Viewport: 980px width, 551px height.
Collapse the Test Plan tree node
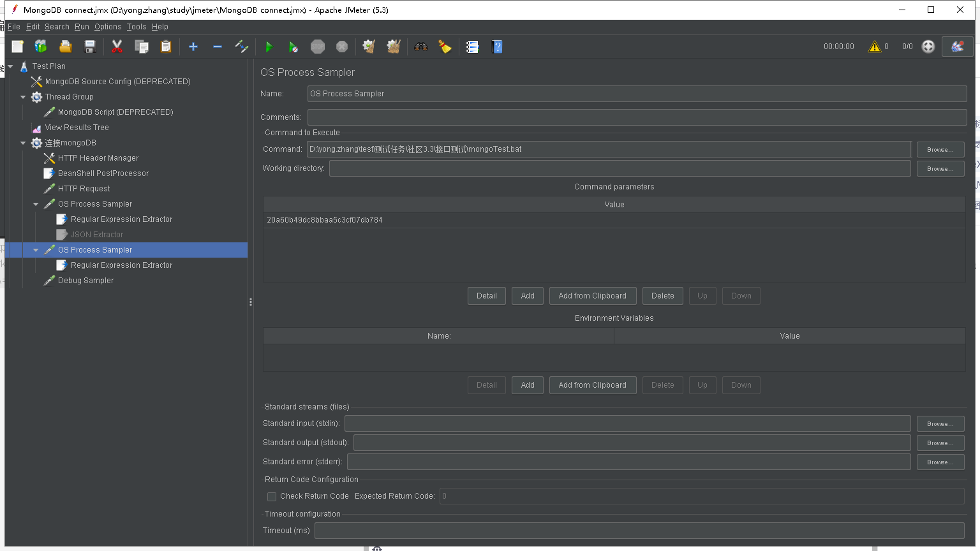pos(10,66)
